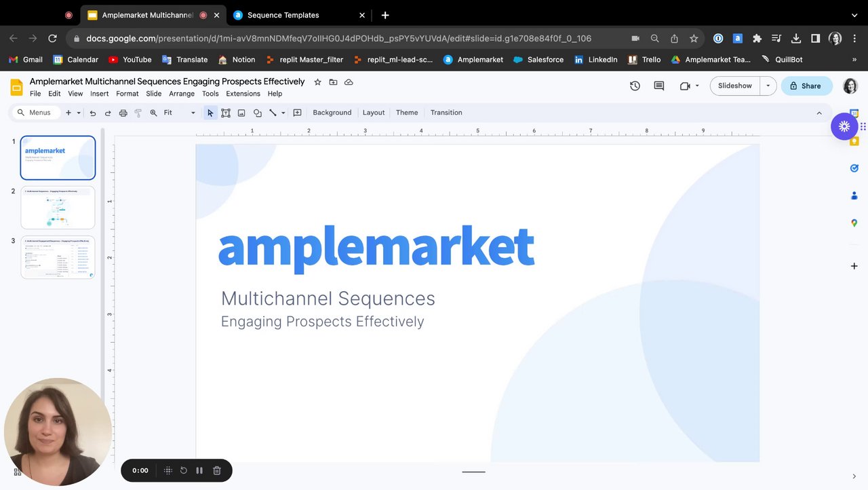Select slide 3 thumbnail in filmstrip
The height and width of the screenshot is (490, 868).
click(58, 257)
